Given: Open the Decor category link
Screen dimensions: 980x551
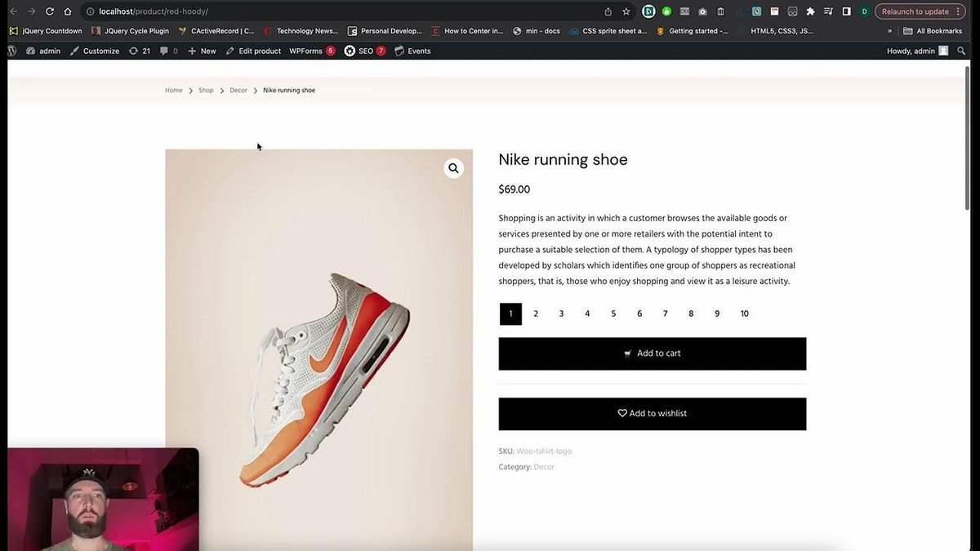Looking at the screenshot, I should coord(544,467).
